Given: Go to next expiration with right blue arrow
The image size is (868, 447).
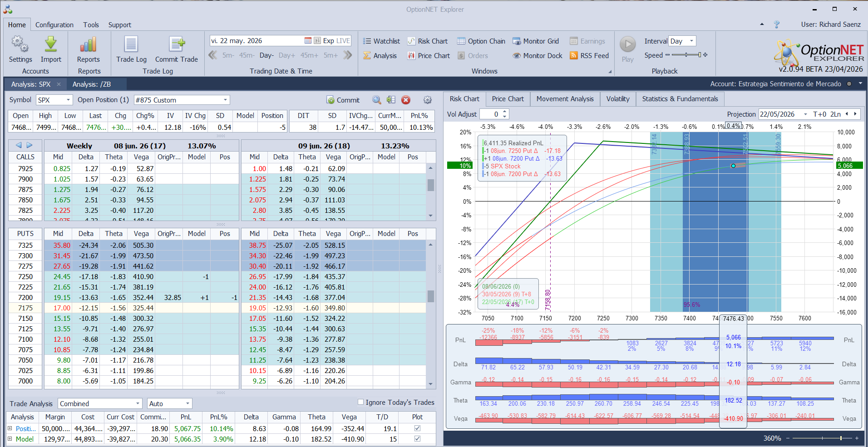Looking at the screenshot, I should 30,145.
